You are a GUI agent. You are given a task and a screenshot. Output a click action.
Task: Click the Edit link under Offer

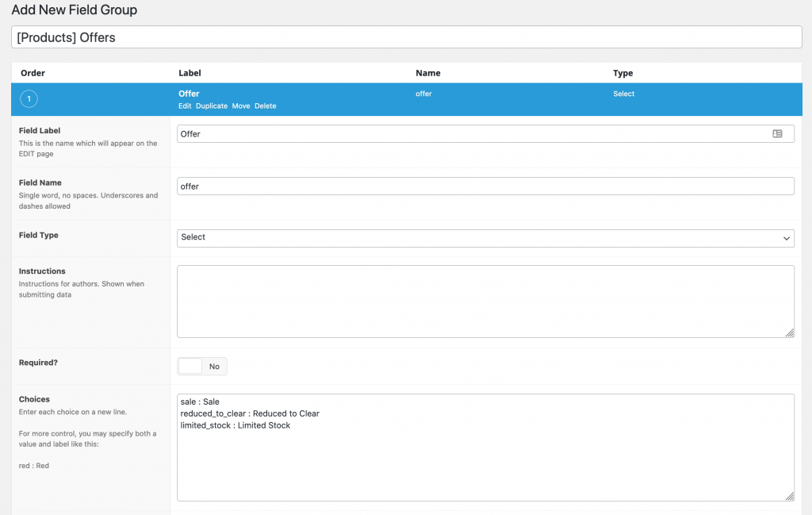point(185,106)
